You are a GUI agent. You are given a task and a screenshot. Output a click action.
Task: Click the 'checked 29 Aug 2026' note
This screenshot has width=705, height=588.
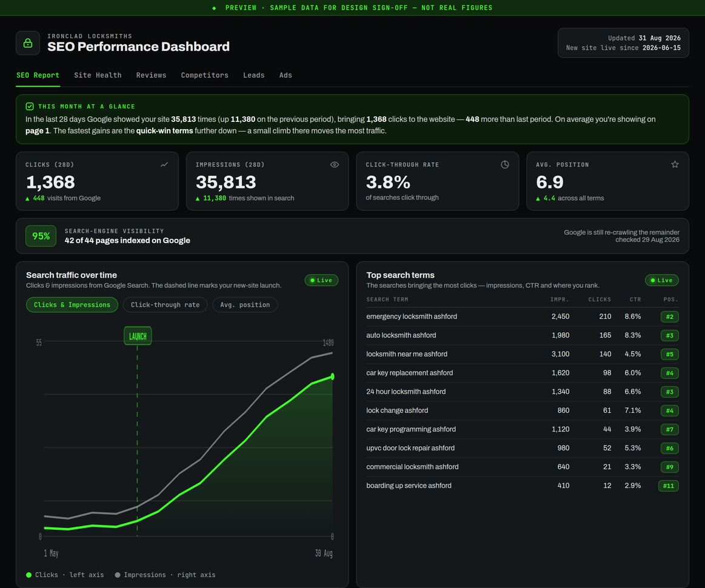click(647, 239)
